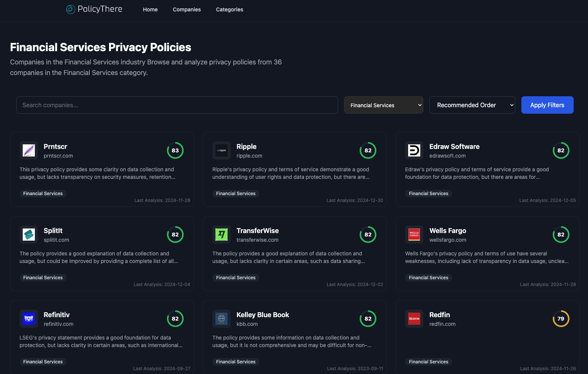Open the Recommended Order sort dropdown

(472, 105)
